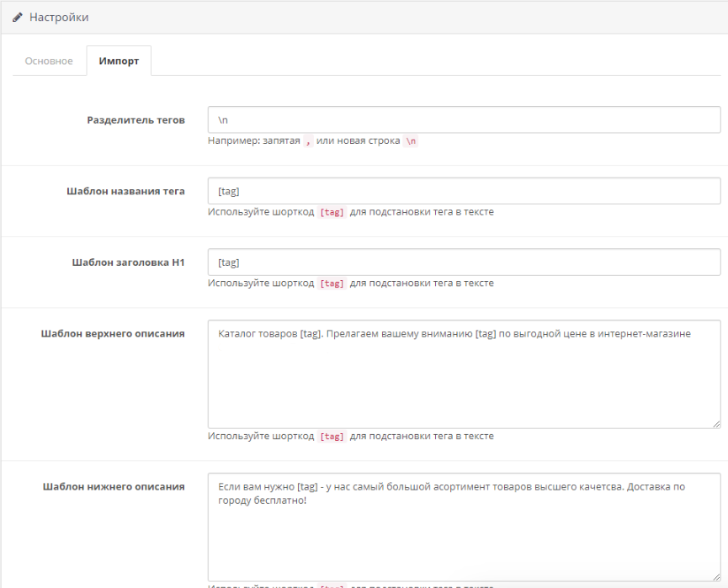Switch to the Основное tab

[x=49, y=61]
